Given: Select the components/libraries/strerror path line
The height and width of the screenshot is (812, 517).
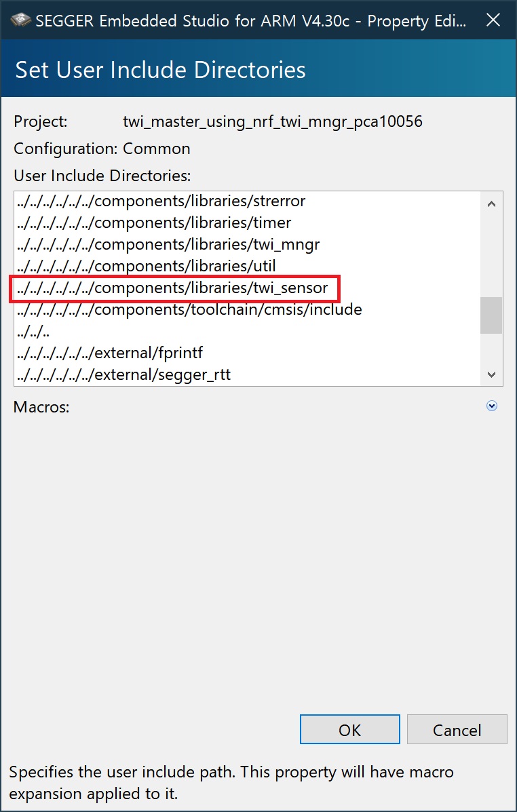Looking at the screenshot, I should point(161,201).
